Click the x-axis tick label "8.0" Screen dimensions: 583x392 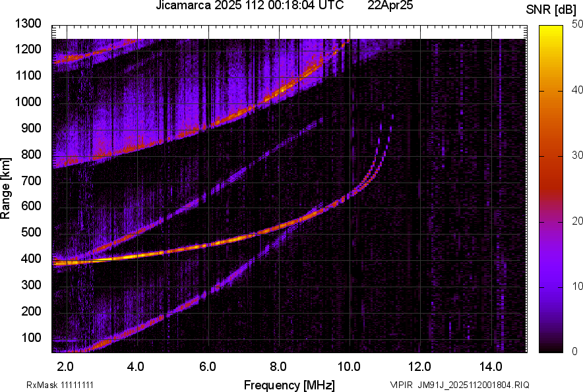pos(278,367)
